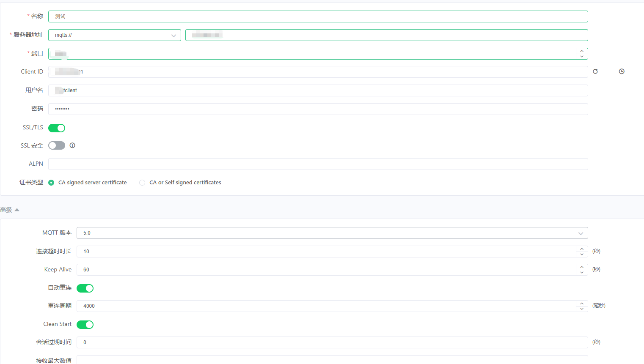Click the clock timestamp icon beside Client ID

tap(621, 71)
